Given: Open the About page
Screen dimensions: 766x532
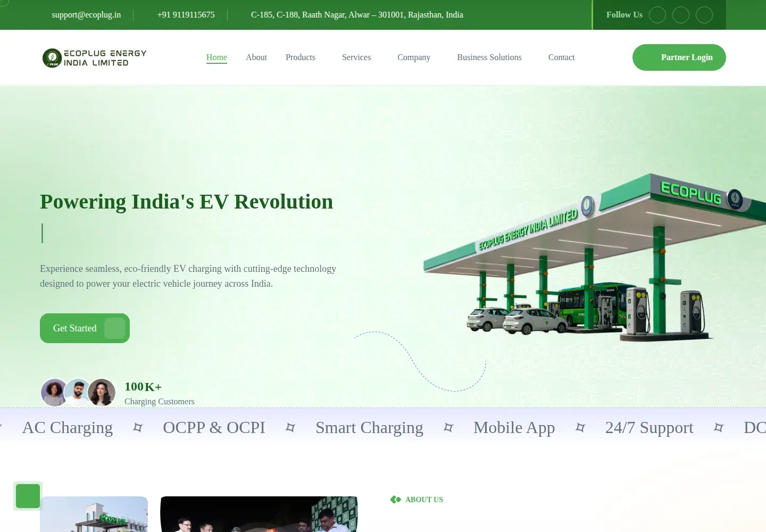Looking at the screenshot, I should point(256,57).
